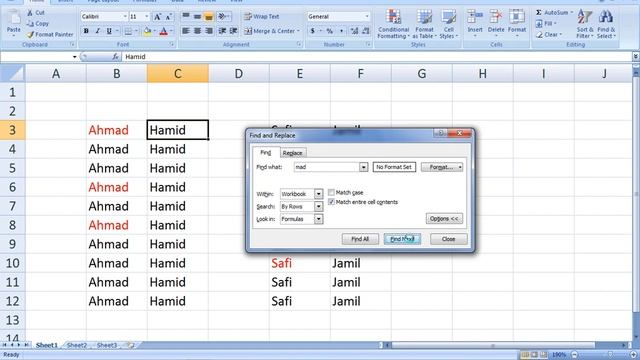
Task: Apply Percent Style format
Action: pos(329,31)
